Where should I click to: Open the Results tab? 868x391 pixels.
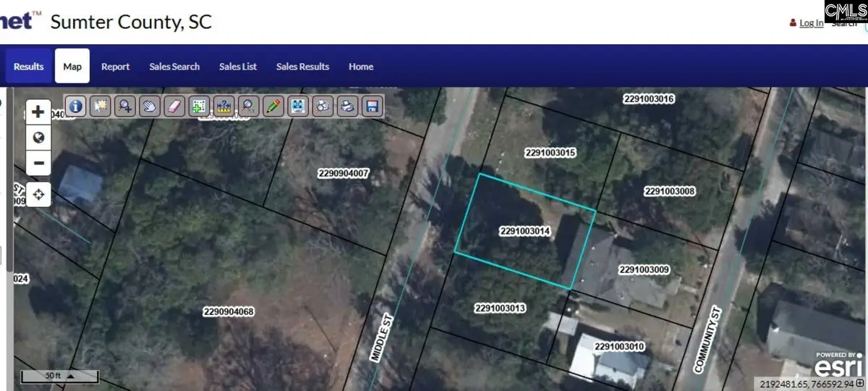coord(29,67)
